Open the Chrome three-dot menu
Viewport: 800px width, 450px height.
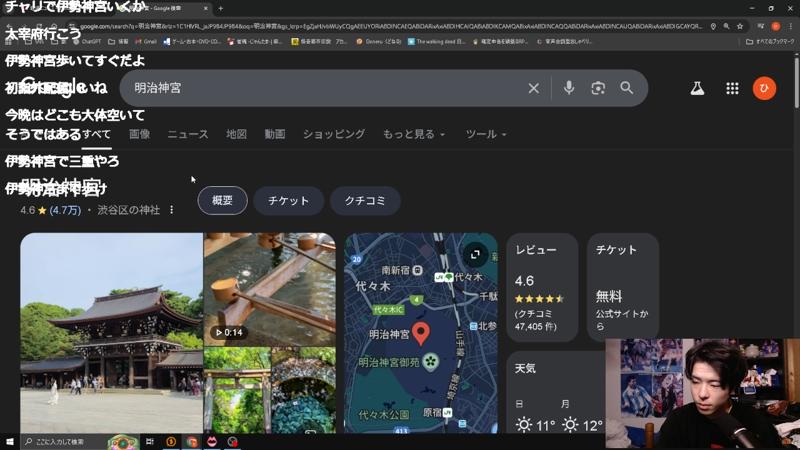(791, 26)
